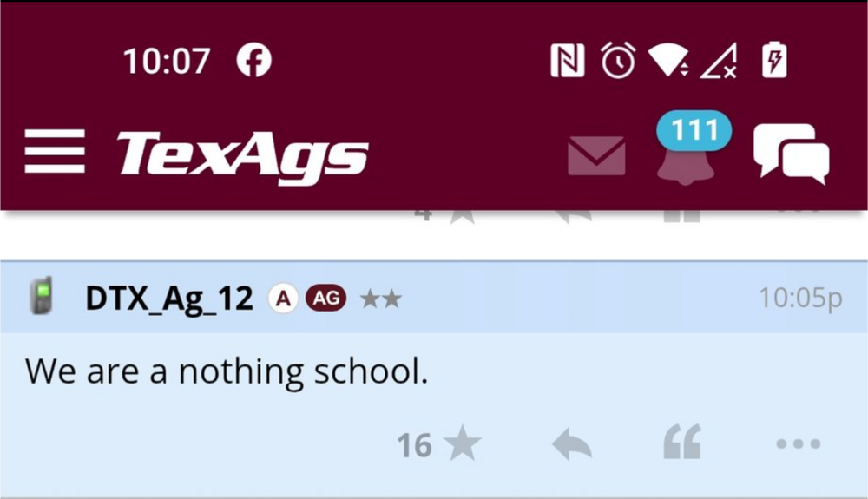Tap the Facebook icon in the status bar
Viewport: 868px width, 499px height.
pyautogui.click(x=253, y=61)
